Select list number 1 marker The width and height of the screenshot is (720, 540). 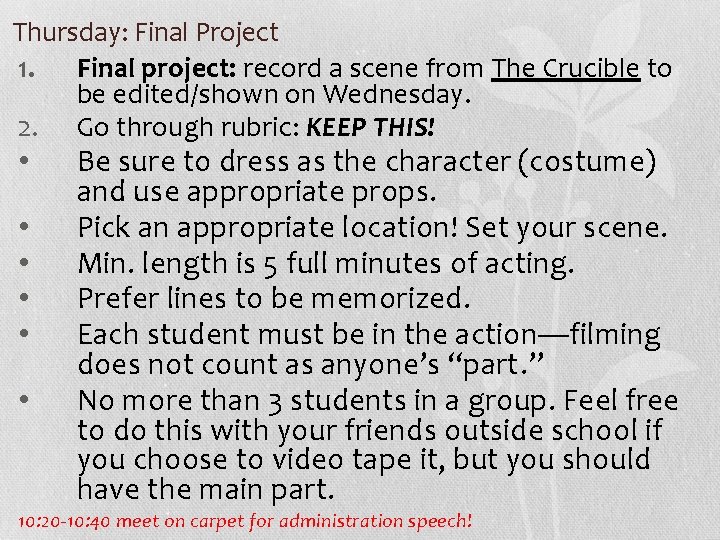[26, 71]
